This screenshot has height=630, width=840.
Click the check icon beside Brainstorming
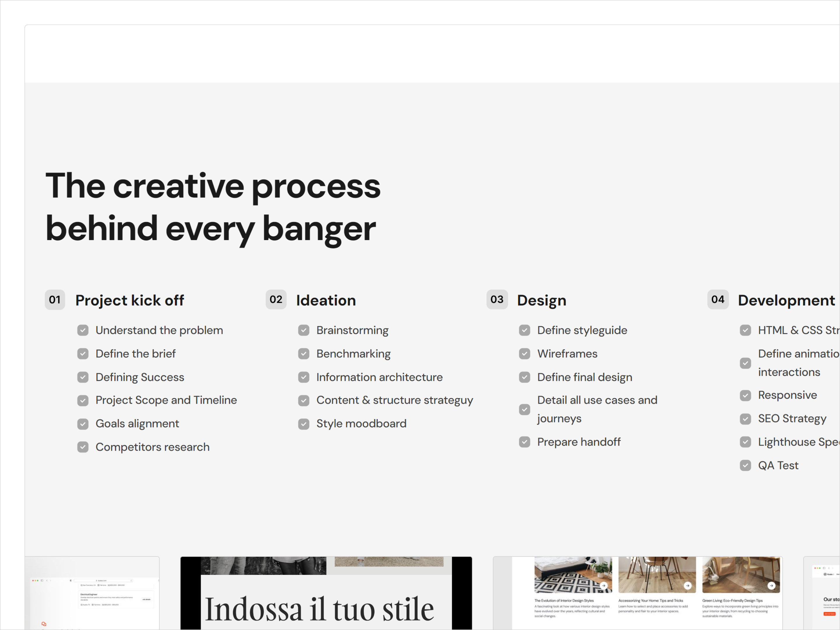[x=304, y=330]
